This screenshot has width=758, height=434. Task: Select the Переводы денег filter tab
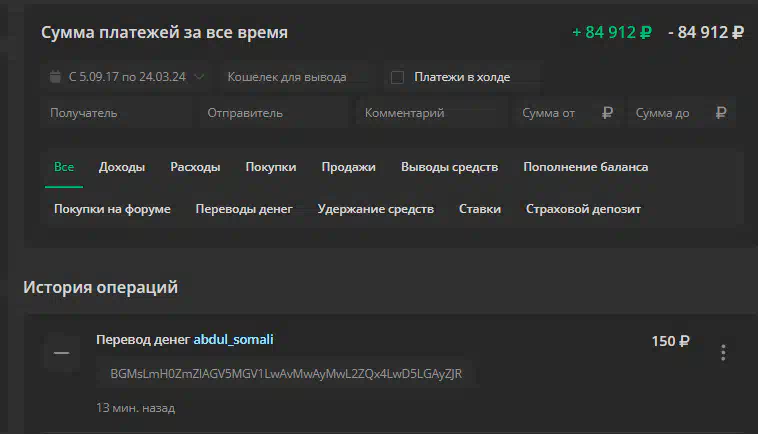click(244, 209)
